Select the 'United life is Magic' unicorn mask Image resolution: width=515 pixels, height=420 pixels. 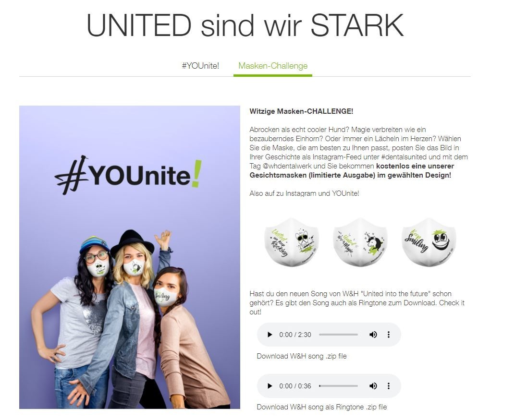tap(360, 242)
